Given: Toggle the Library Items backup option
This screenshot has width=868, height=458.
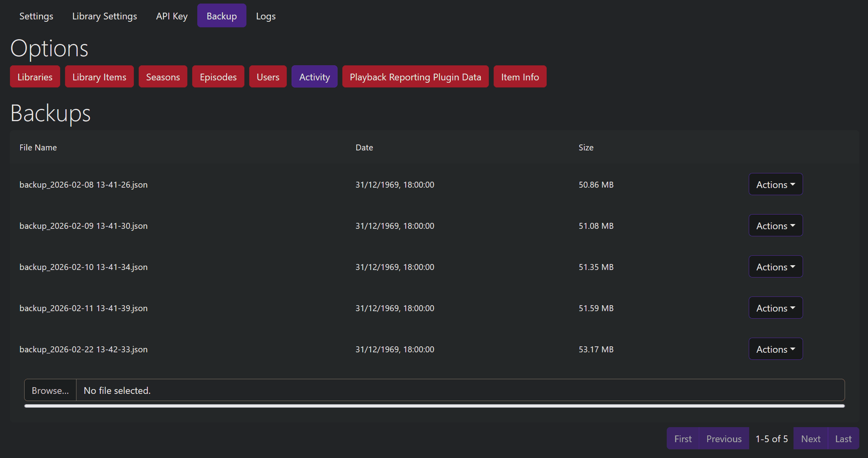Looking at the screenshot, I should click(99, 76).
